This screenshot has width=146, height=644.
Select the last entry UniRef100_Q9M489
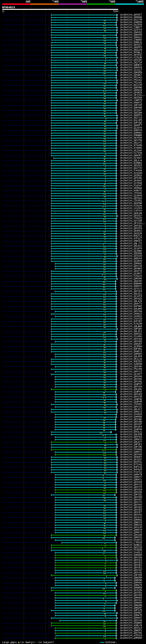coord(131,638)
